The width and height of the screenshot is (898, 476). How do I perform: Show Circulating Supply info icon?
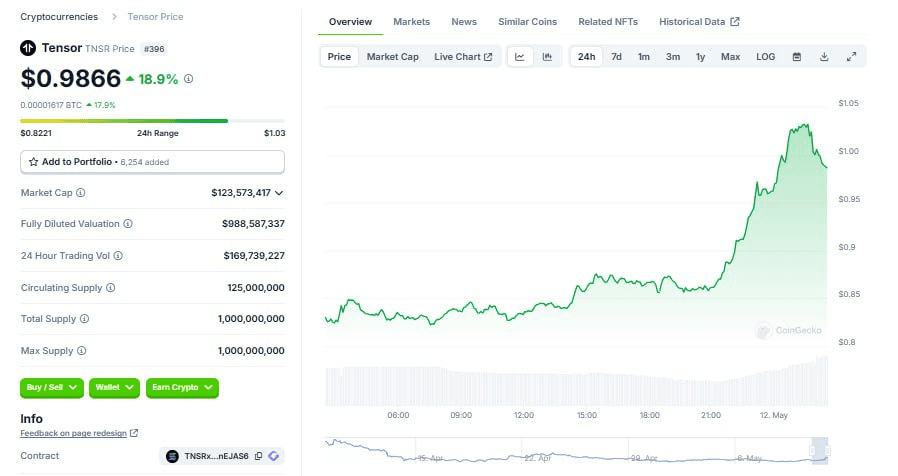coord(111,288)
